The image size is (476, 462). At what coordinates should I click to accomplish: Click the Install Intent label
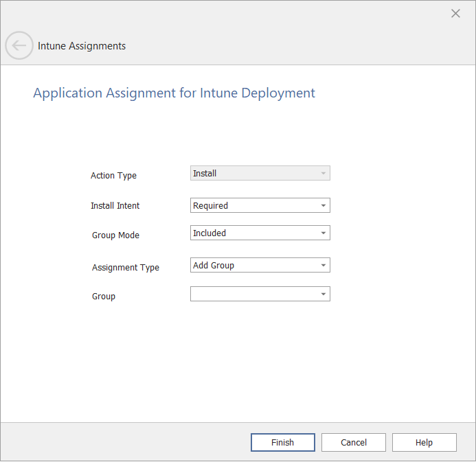[115, 206]
